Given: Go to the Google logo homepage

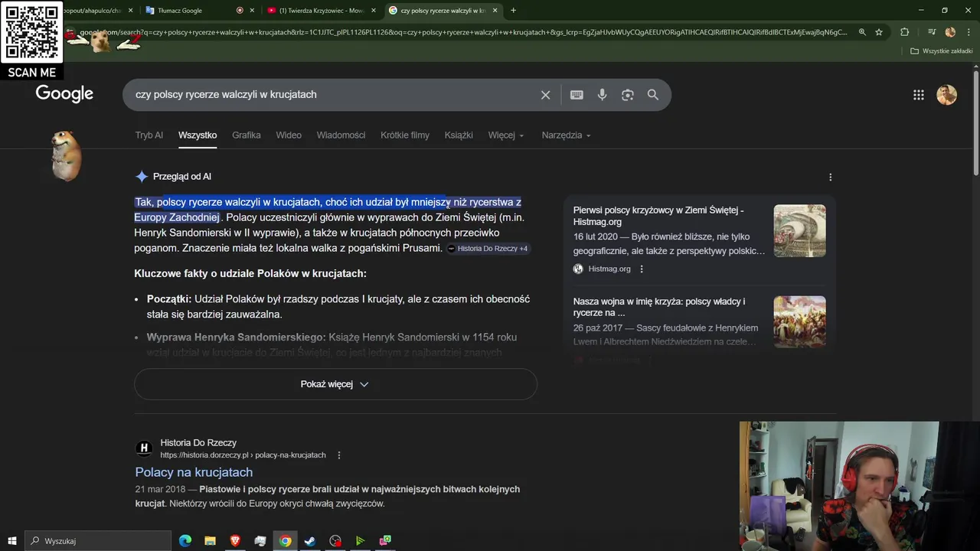Looking at the screenshot, I should tap(64, 94).
